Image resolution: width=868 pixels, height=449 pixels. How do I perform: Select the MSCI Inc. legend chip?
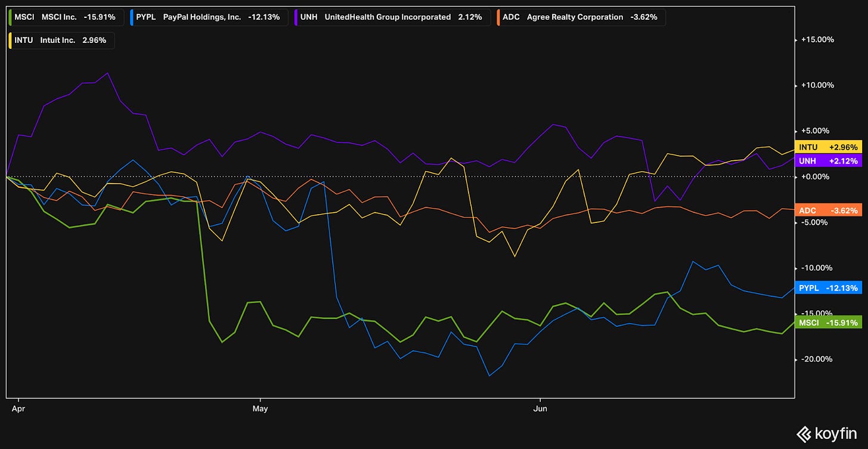(x=67, y=17)
